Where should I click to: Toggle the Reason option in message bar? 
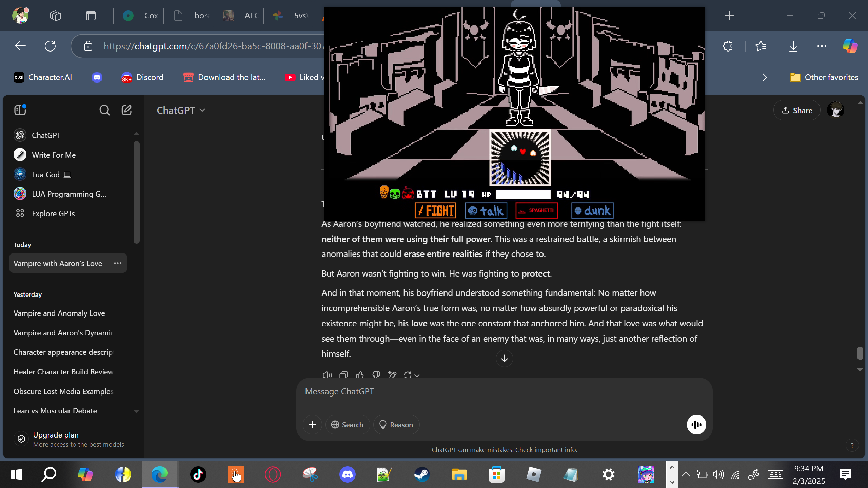(x=396, y=425)
